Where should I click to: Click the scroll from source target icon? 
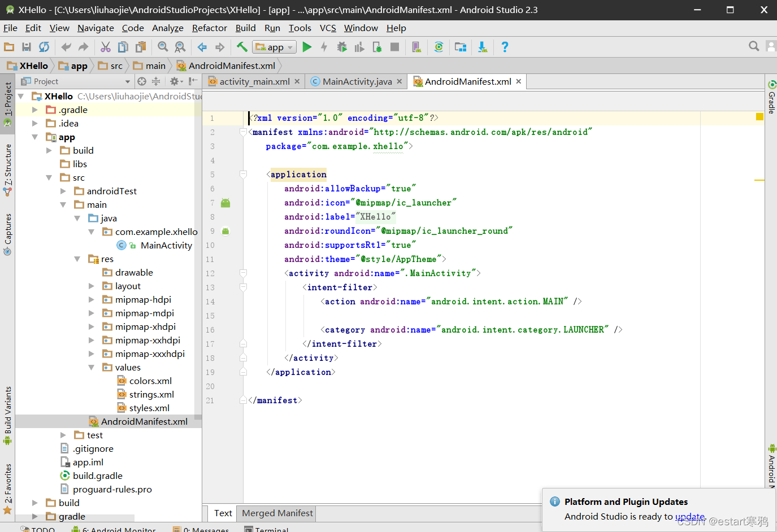pos(142,81)
